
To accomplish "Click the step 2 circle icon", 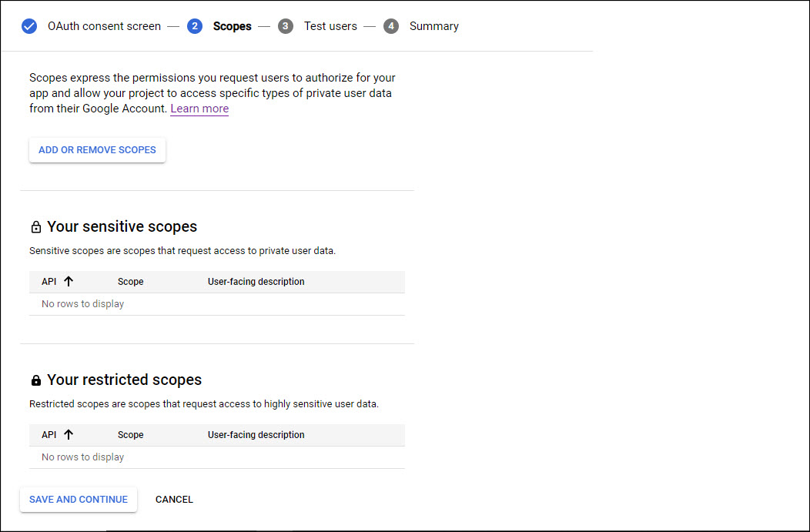I will (195, 26).
